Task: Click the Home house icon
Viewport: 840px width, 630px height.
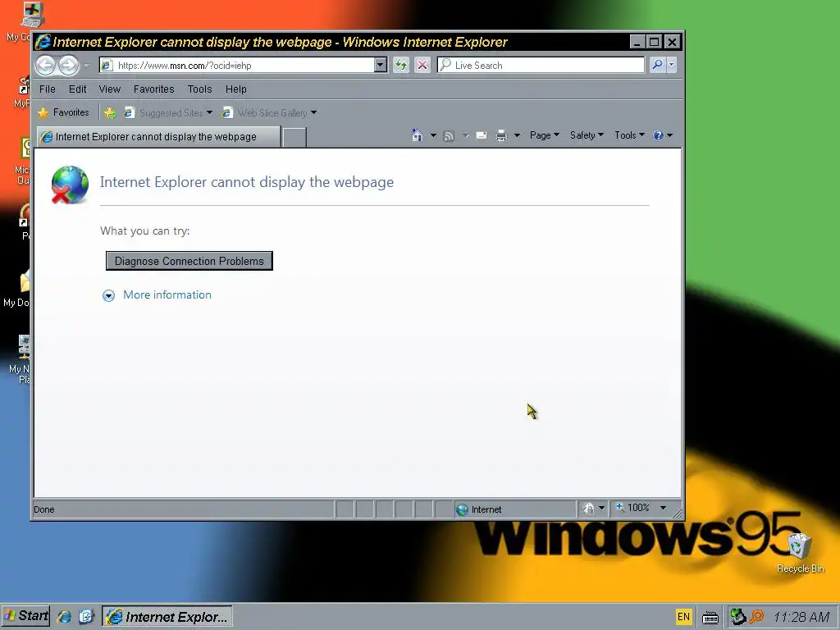Action: (x=417, y=135)
